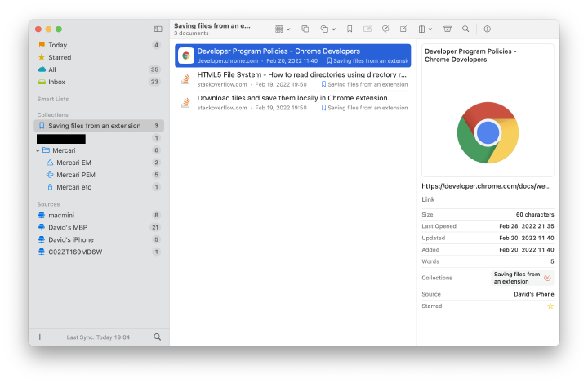
Task: Click the Size value 60 characters
Action: (x=535, y=215)
